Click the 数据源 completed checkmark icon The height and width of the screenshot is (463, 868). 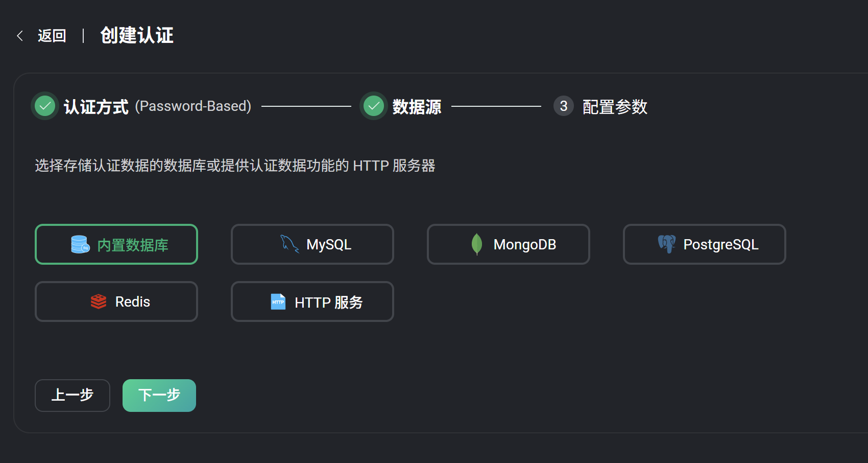374,106
